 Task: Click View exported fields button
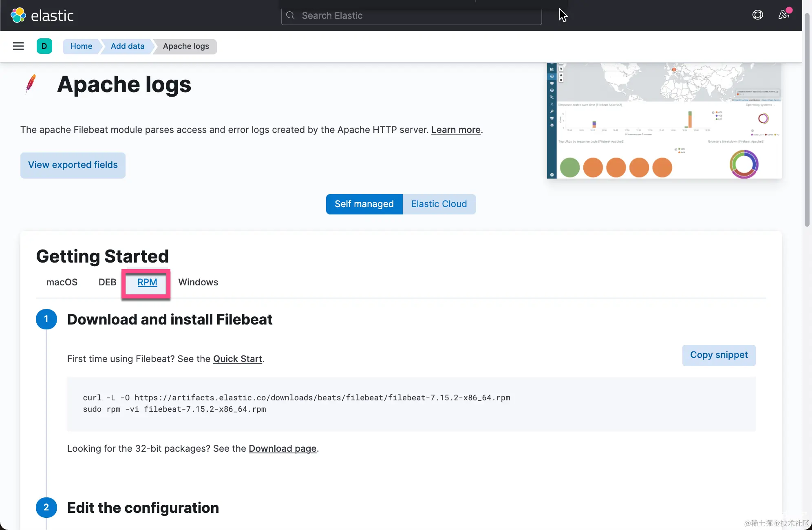click(73, 165)
